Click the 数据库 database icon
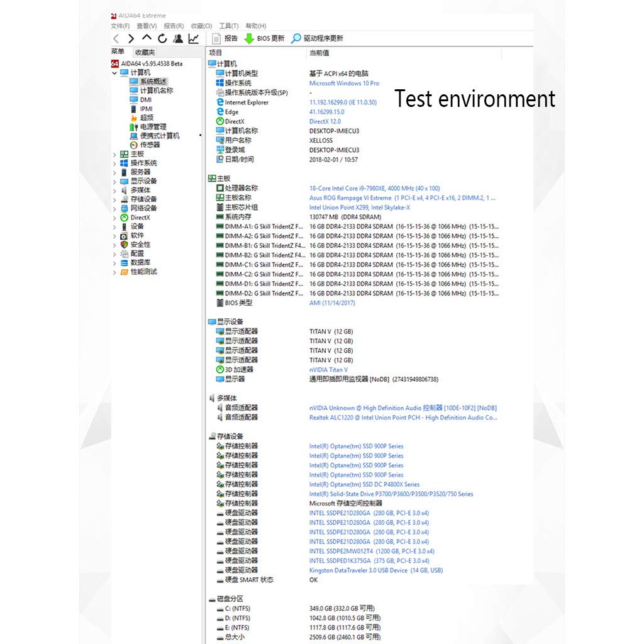 (x=124, y=263)
